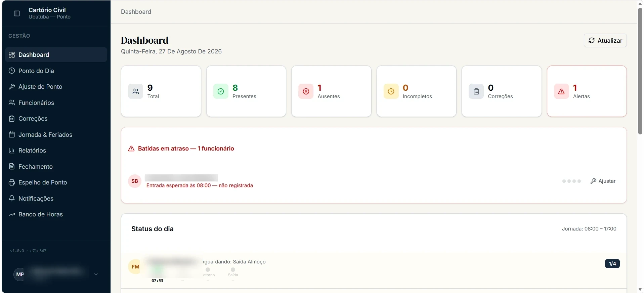Screen dimensions: 644x293
Task: Click the warning icon beside Batidas em atraso
Action: (x=131, y=149)
